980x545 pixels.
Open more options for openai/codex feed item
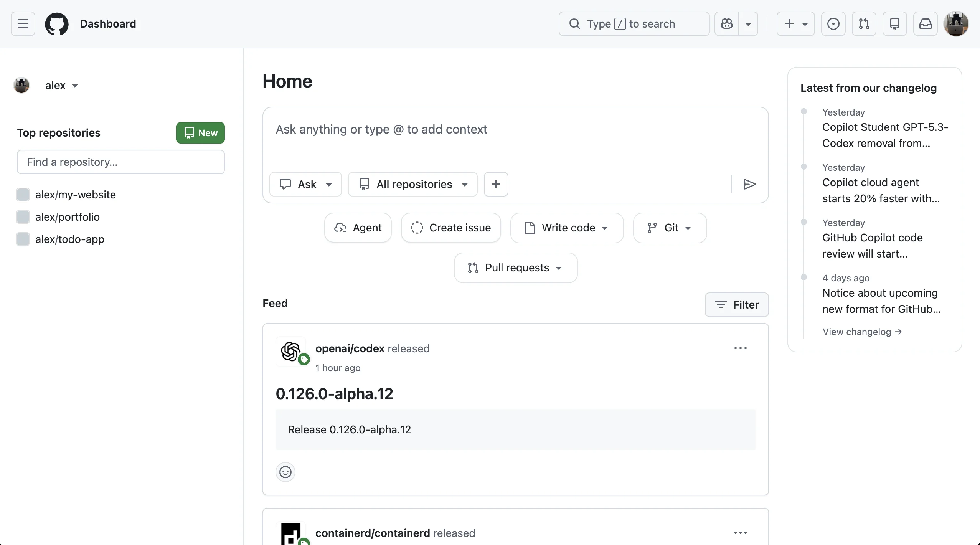(741, 348)
